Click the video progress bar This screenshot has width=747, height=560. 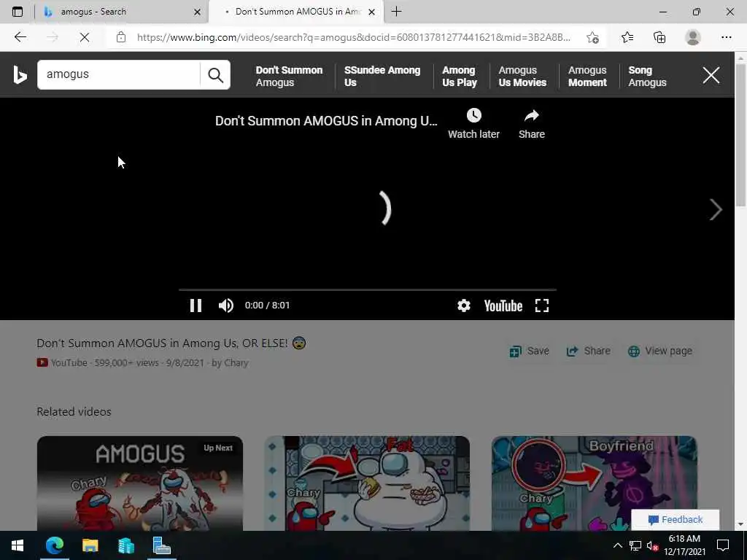coord(368,289)
